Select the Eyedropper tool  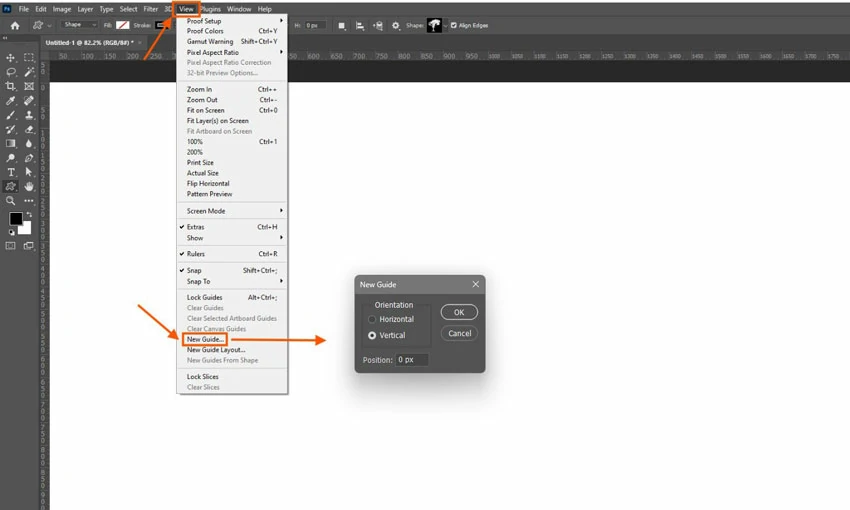click(x=11, y=101)
